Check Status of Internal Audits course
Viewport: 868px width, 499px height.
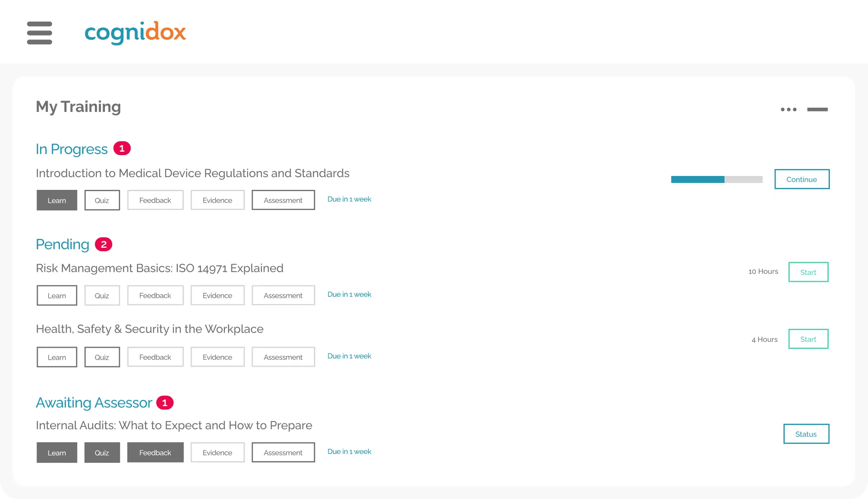[806, 433]
